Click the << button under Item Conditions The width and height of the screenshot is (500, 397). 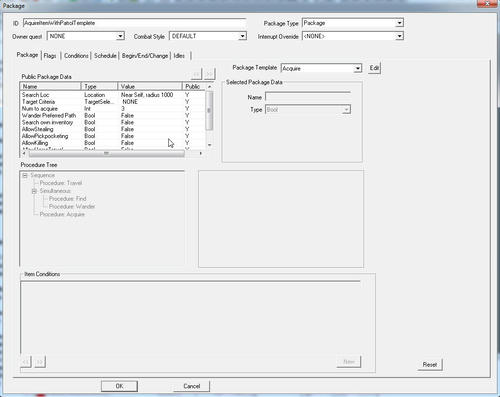point(26,362)
